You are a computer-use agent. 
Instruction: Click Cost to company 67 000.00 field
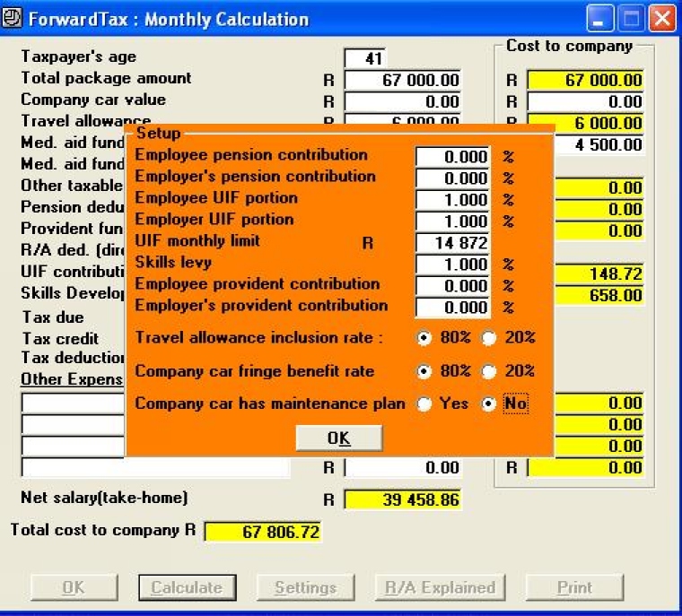pyautogui.click(x=585, y=80)
